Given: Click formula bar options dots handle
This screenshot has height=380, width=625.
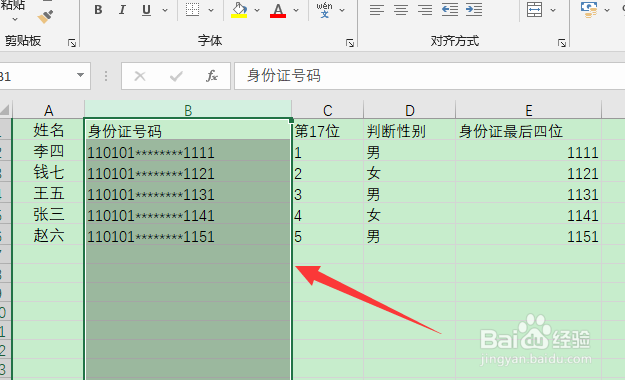Looking at the screenshot, I should pyautogui.click(x=106, y=76).
